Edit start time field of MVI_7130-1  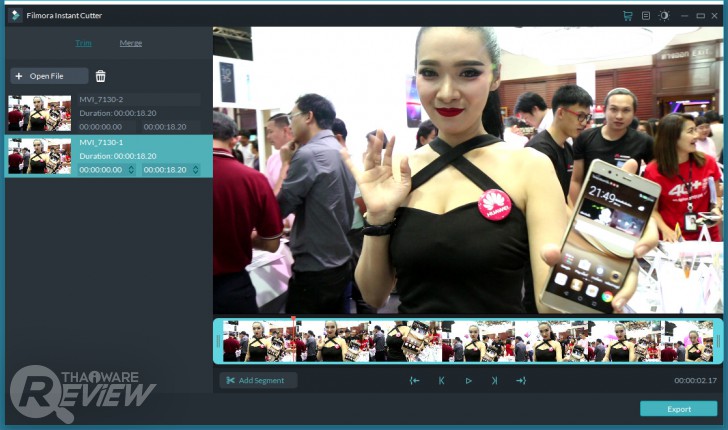(x=101, y=170)
